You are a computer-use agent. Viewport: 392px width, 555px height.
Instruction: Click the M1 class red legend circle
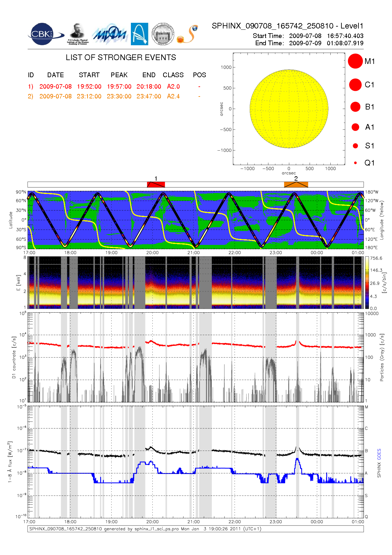pyautogui.click(x=355, y=61)
